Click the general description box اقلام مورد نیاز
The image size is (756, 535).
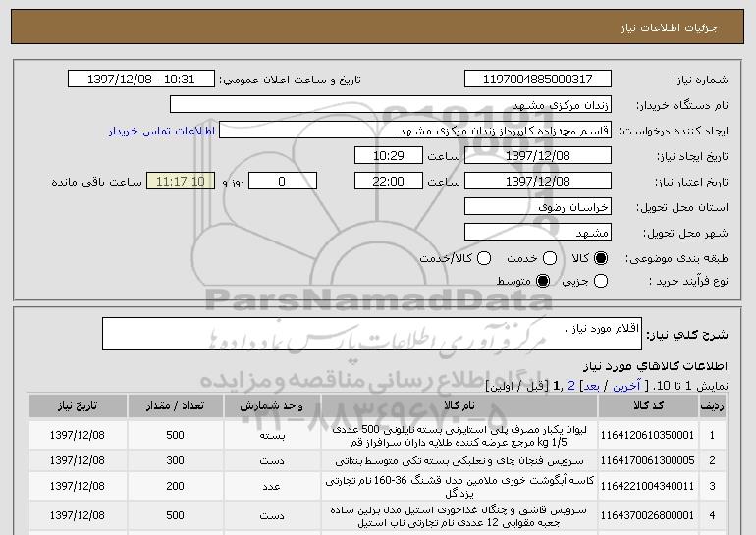[x=372, y=334]
